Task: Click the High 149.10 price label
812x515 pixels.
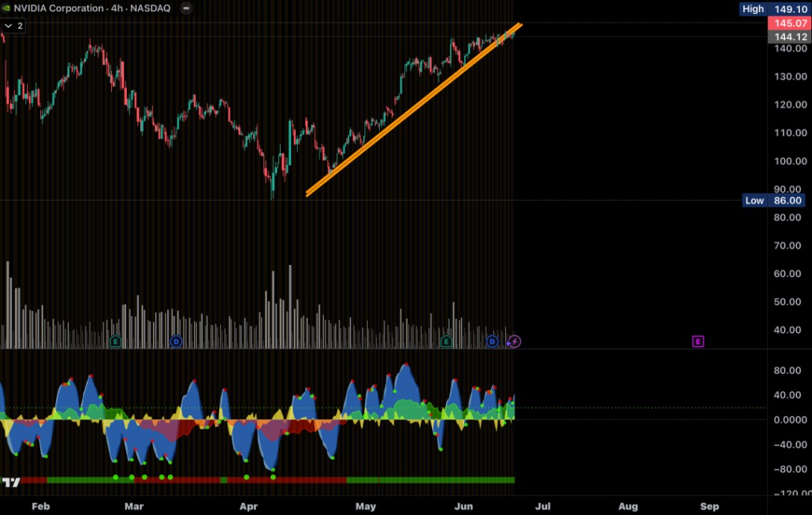Action: point(775,9)
